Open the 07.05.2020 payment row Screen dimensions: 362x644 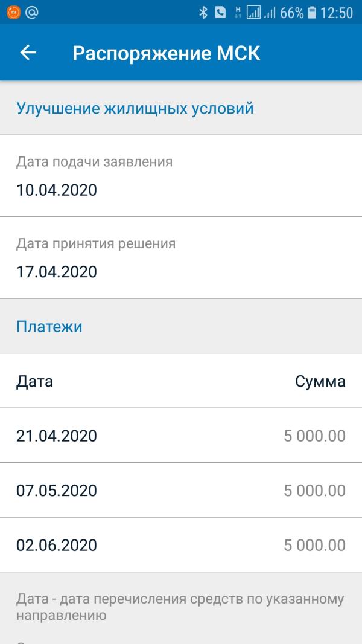(181, 490)
